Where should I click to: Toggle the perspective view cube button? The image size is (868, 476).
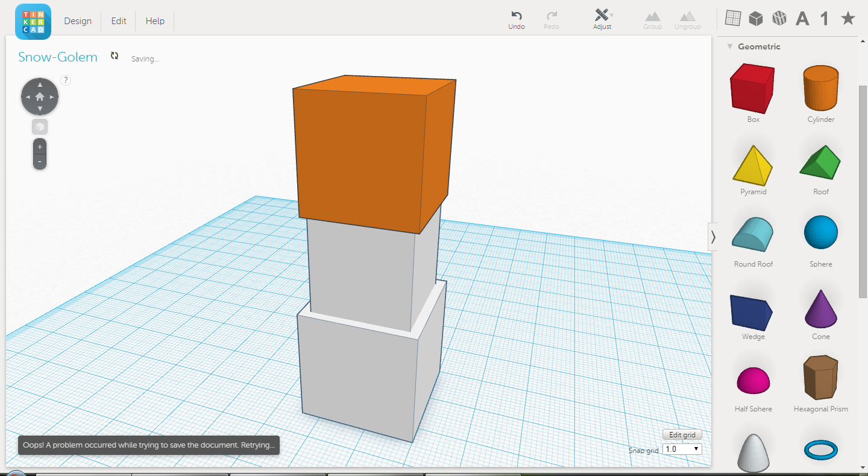[40, 127]
